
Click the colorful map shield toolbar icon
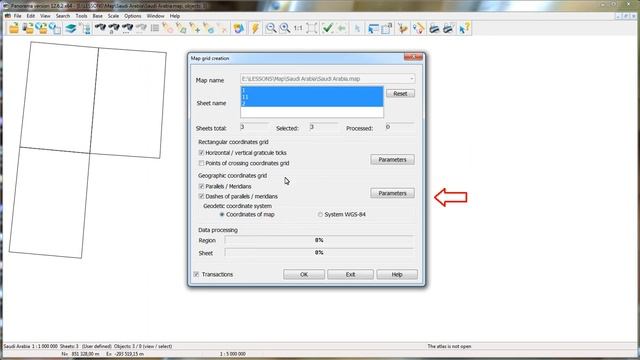point(239,28)
